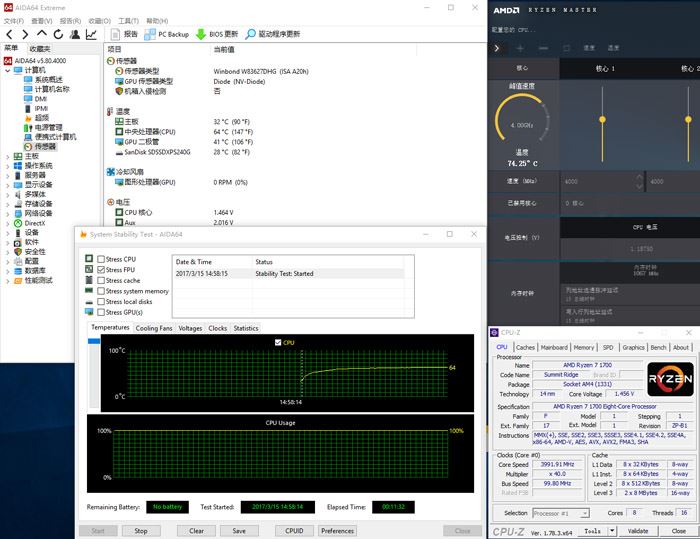The width and height of the screenshot is (700, 539).
Task: Open the graph chart icon in toolbar
Action: point(92,34)
